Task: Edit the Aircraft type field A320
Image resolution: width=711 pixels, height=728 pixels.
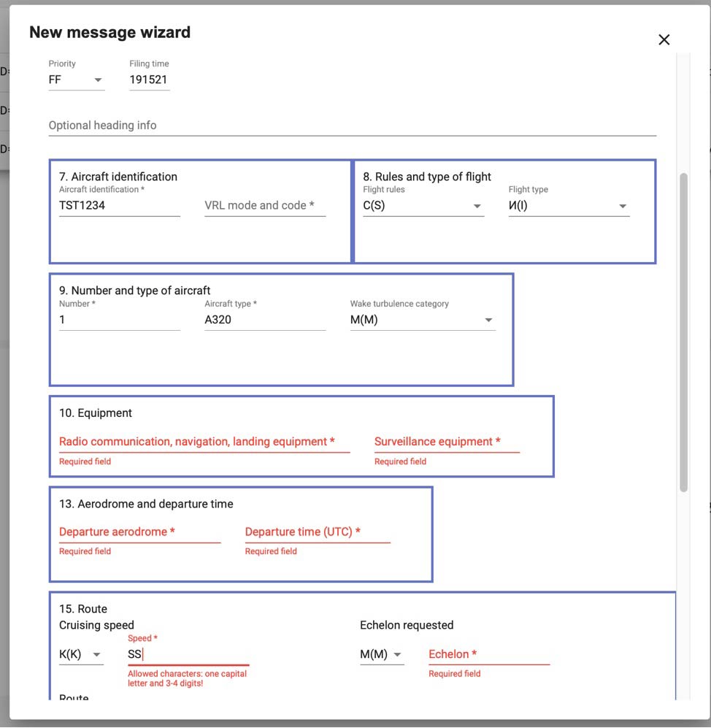Action: click(264, 320)
